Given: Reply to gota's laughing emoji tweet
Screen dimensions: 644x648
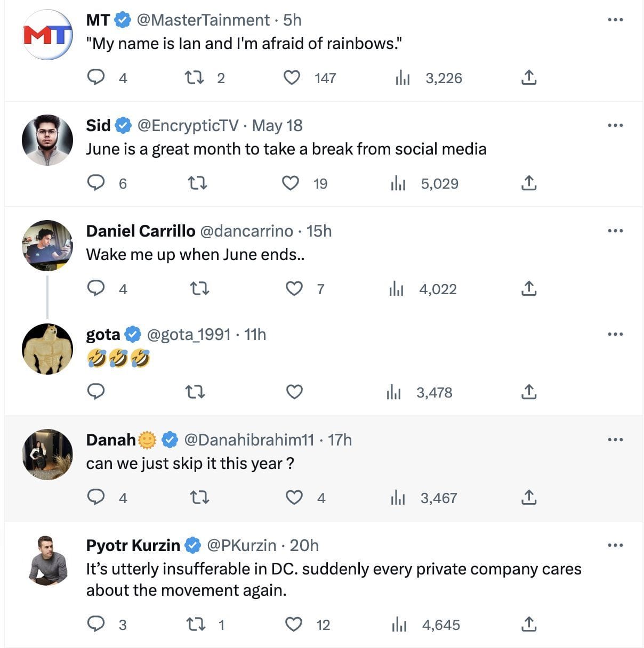Looking at the screenshot, I should coord(96,392).
